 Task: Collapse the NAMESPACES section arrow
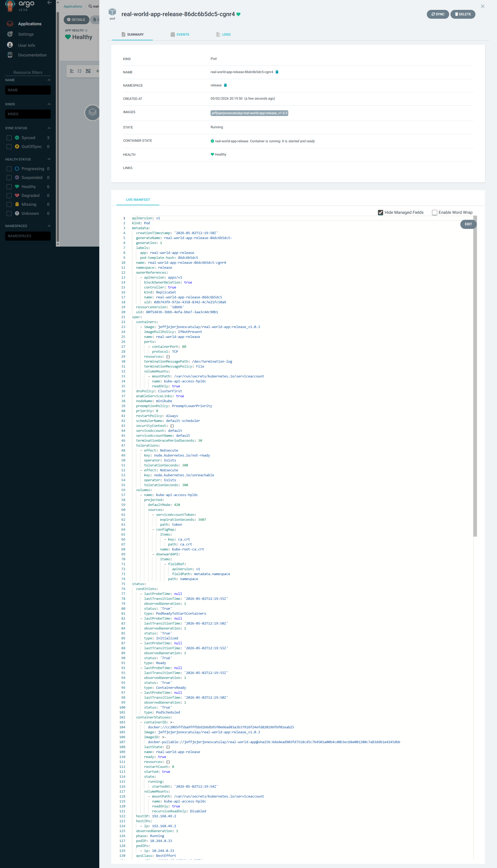(49, 226)
